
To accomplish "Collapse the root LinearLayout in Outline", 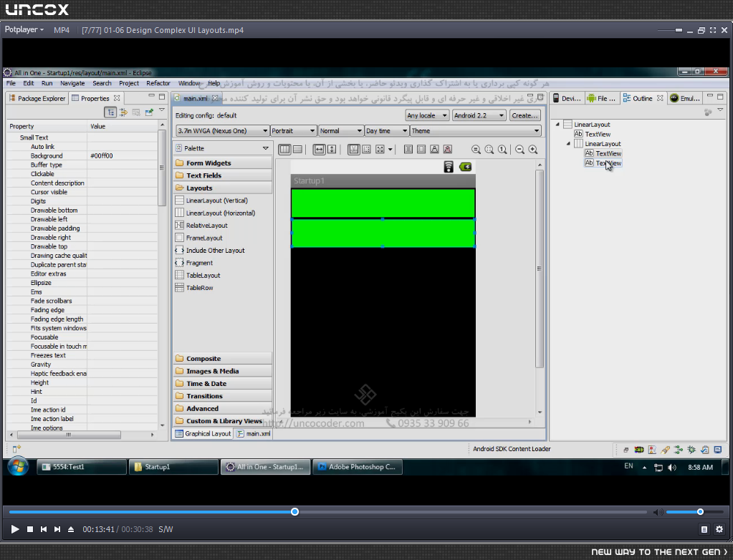I will (x=557, y=124).
